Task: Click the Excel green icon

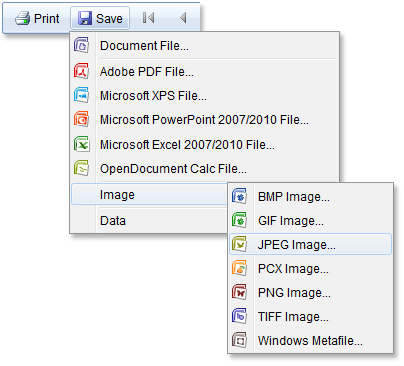Action: pyautogui.click(x=82, y=144)
